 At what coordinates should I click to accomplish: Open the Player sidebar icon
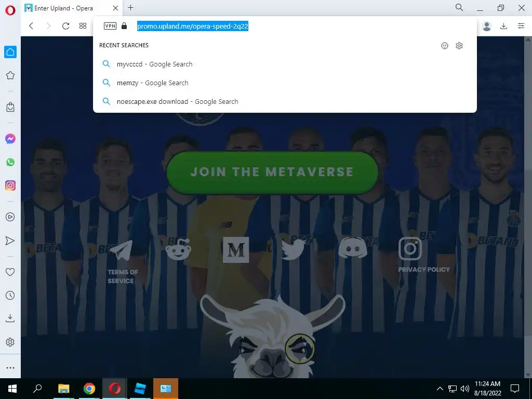(x=10, y=217)
